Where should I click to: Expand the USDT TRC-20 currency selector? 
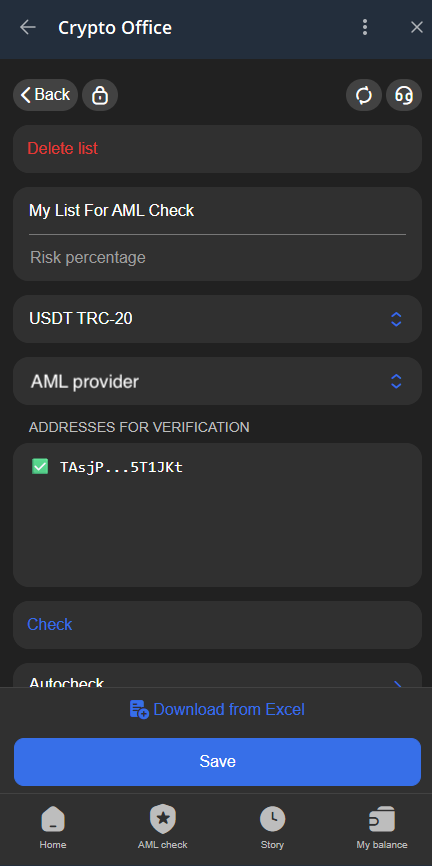pyautogui.click(x=217, y=319)
